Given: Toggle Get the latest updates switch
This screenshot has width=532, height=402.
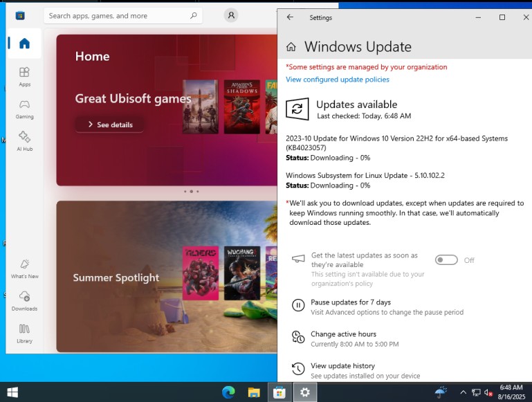Looking at the screenshot, I should pyautogui.click(x=446, y=260).
